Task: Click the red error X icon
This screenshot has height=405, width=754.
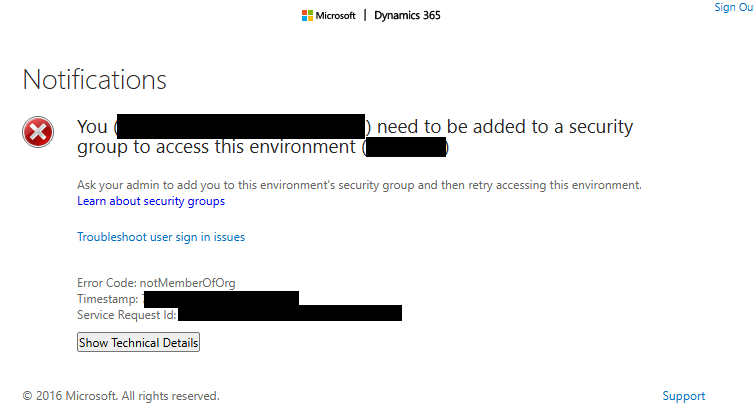Action: point(38,132)
